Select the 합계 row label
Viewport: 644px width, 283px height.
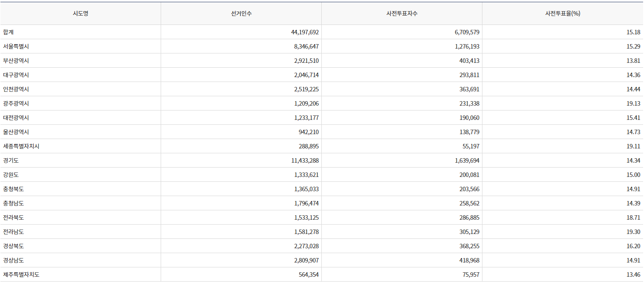(x=9, y=32)
